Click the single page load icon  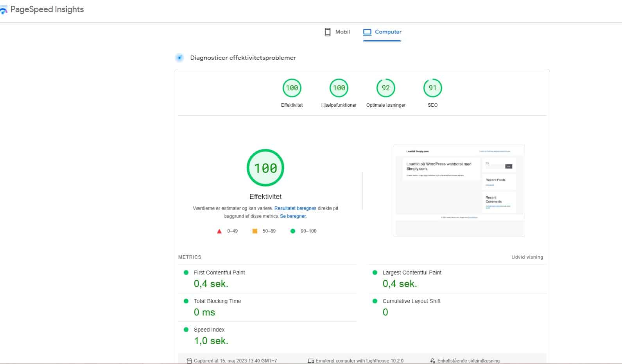(x=432, y=361)
